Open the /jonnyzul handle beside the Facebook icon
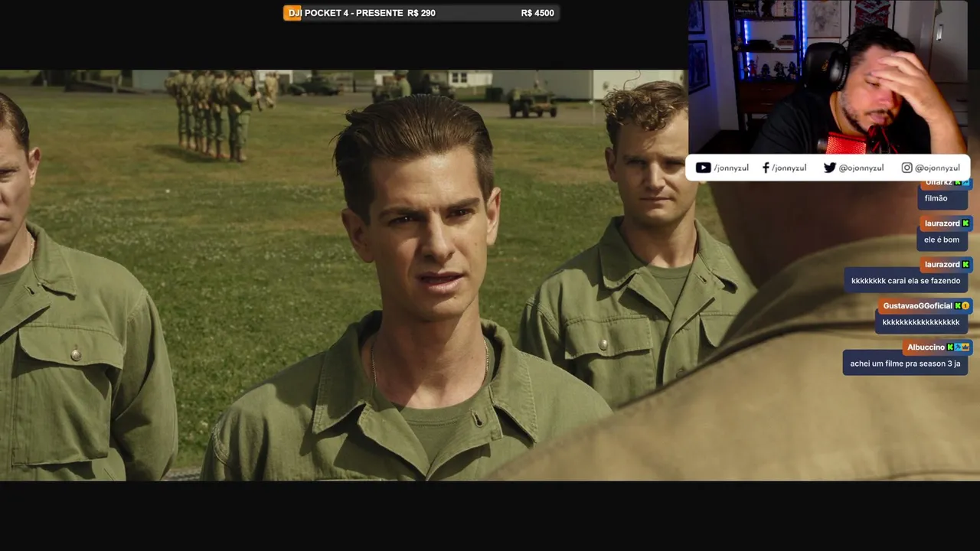This screenshot has height=551, width=980. coord(789,168)
